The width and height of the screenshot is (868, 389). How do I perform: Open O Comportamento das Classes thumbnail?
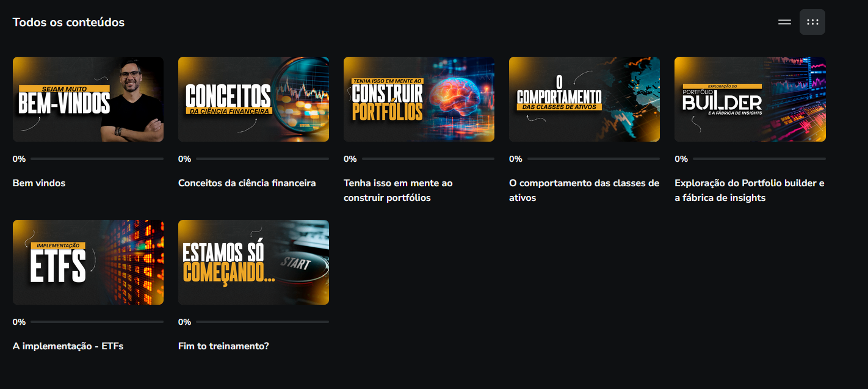584,99
